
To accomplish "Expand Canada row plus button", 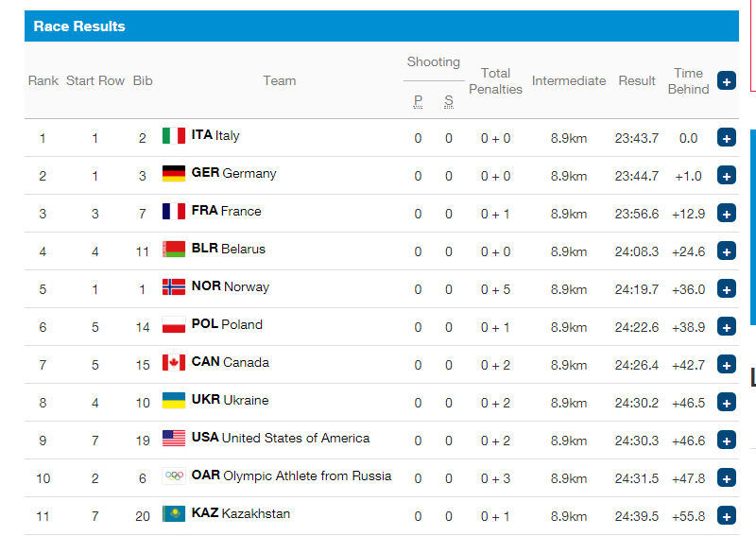I will point(726,364).
